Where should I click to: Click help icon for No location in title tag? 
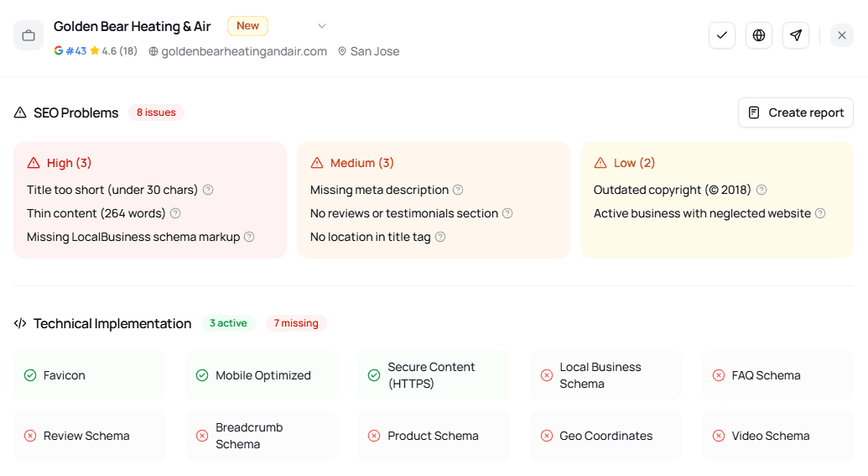(x=440, y=237)
